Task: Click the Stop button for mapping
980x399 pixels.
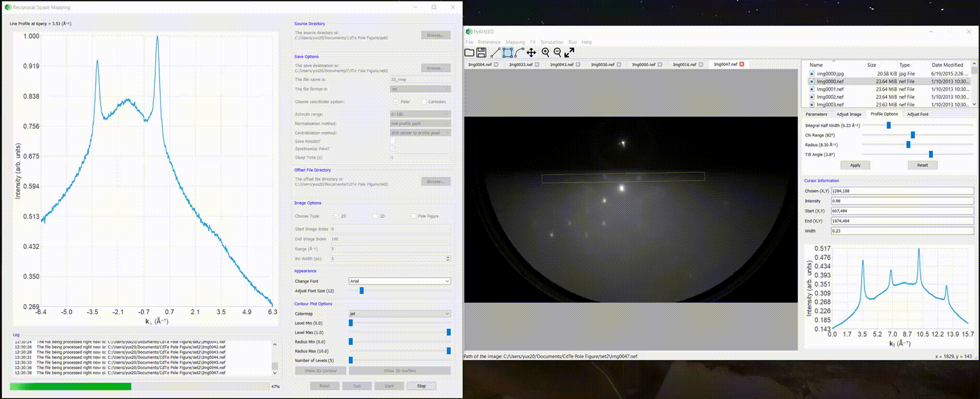Action: click(421, 386)
